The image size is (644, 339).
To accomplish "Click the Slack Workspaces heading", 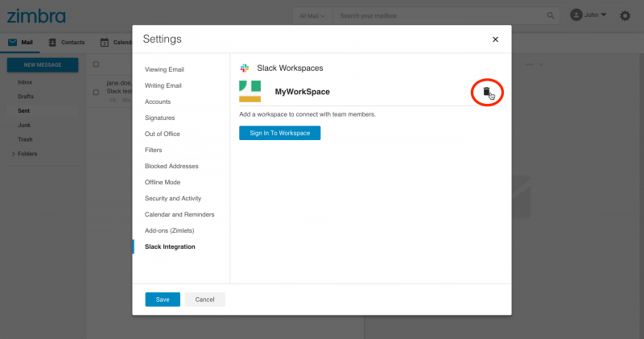I will 290,68.
